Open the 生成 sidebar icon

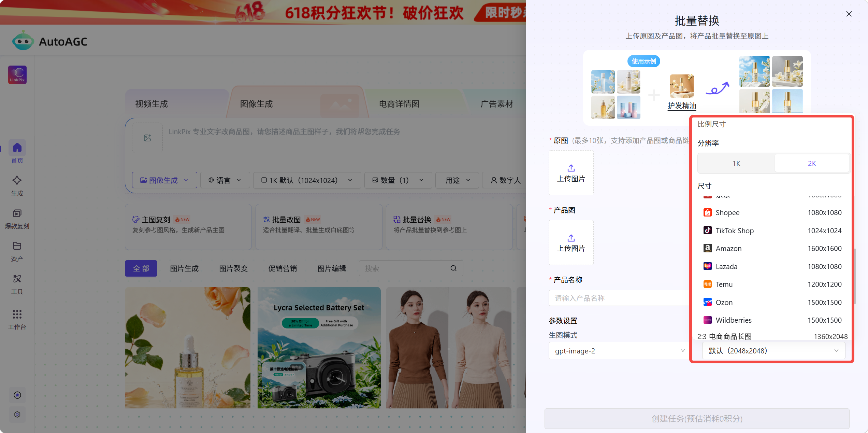pos(17,180)
